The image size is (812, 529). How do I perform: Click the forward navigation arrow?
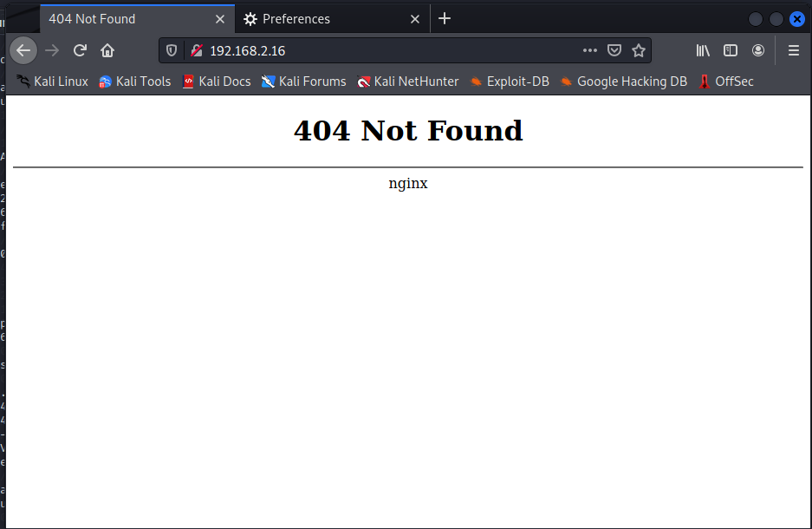(52, 50)
